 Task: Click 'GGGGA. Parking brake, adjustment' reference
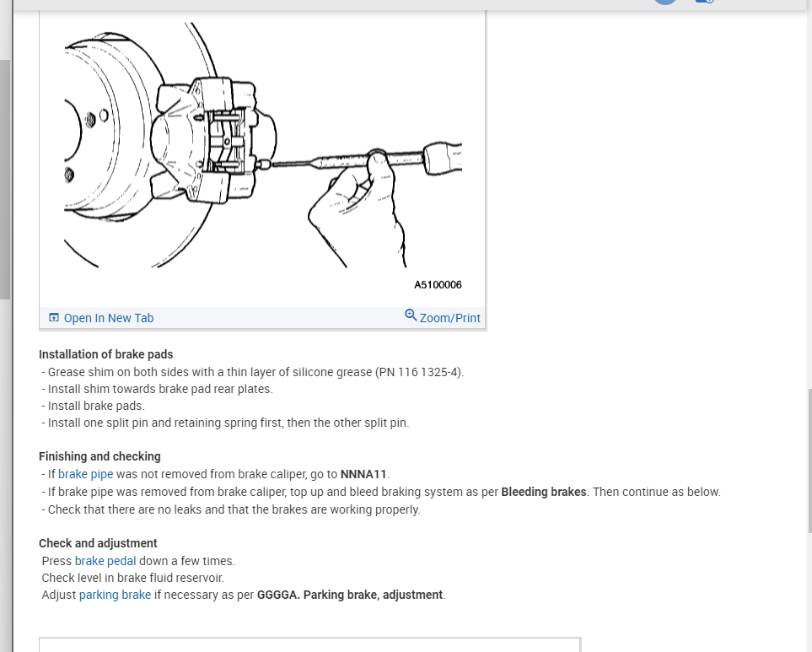pos(350,595)
